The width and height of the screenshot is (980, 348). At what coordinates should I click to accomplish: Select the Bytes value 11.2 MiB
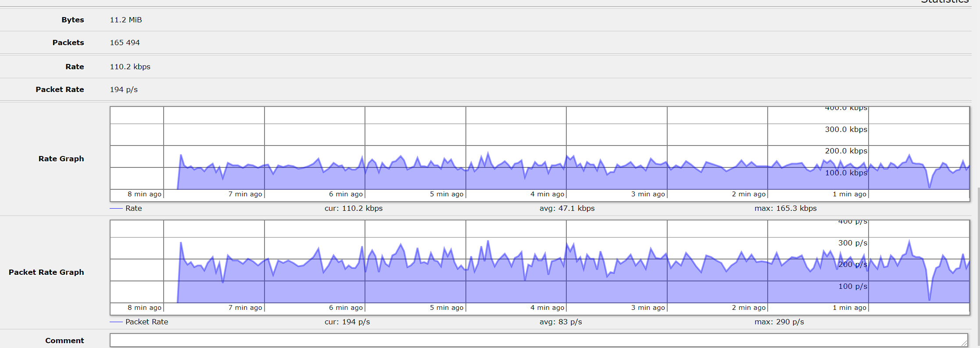[125, 20]
